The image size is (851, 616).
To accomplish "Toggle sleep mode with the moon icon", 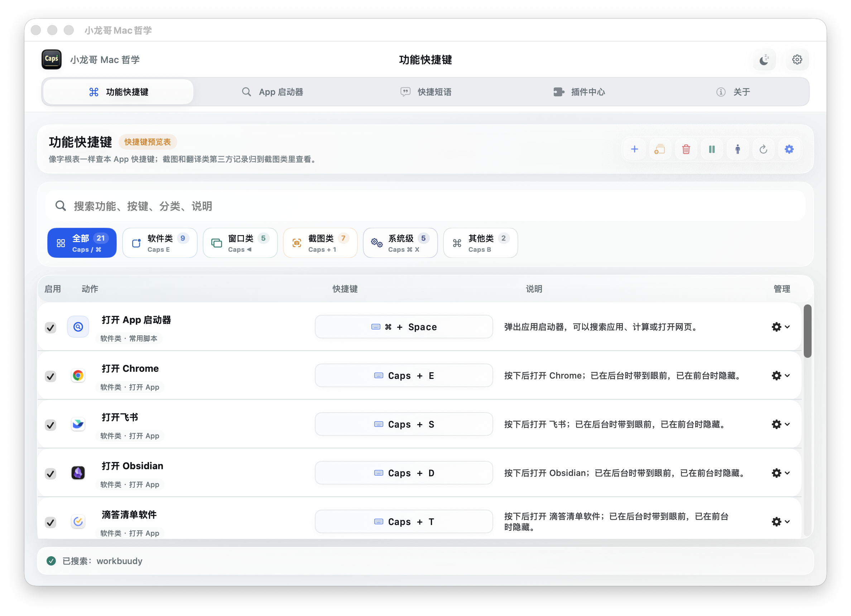I will click(x=764, y=60).
